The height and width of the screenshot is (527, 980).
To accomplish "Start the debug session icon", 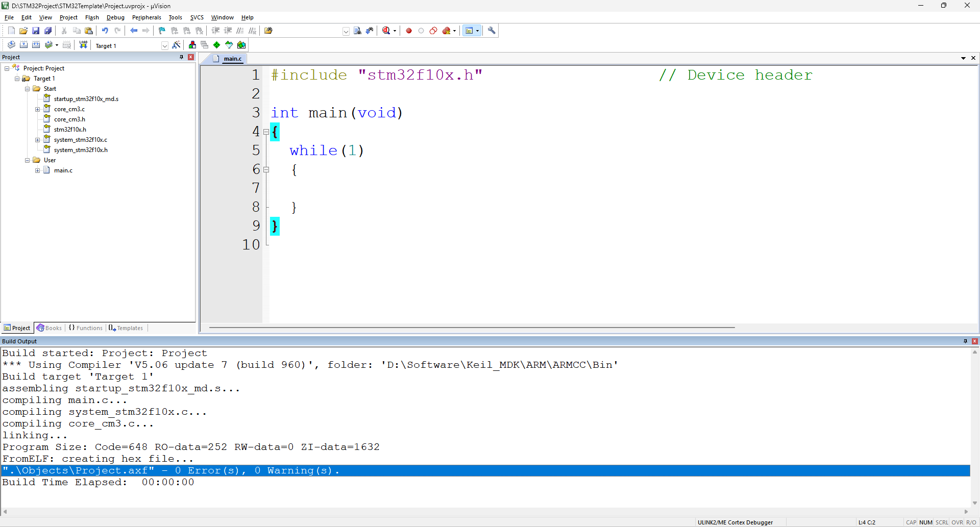I will 386,31.
